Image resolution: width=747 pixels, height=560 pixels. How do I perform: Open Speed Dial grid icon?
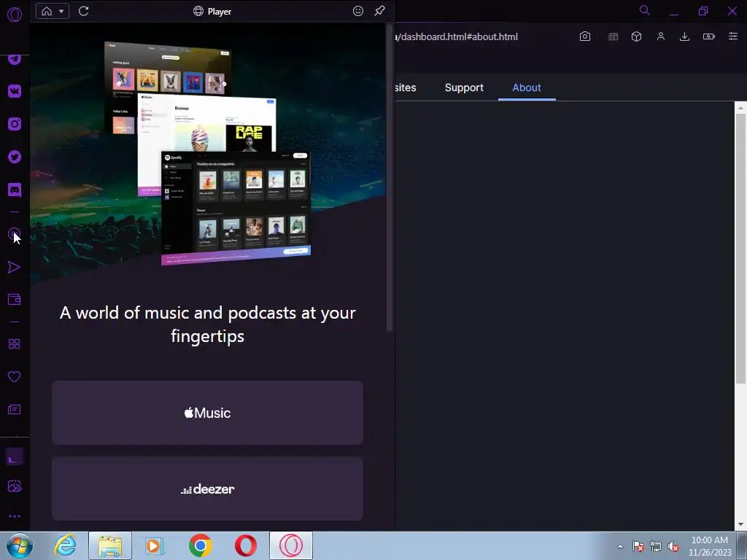tap(15, 344)
